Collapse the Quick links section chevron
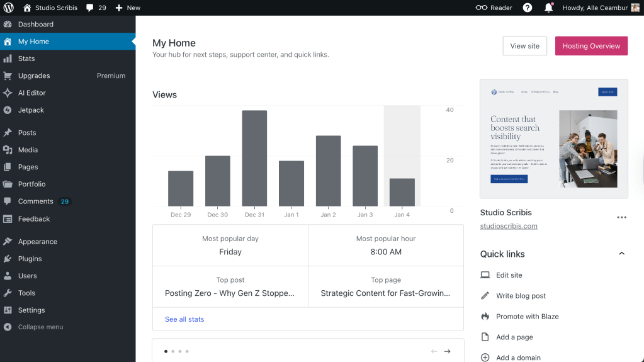The height and width of the screenshot is (362, 644). point(622,254)
